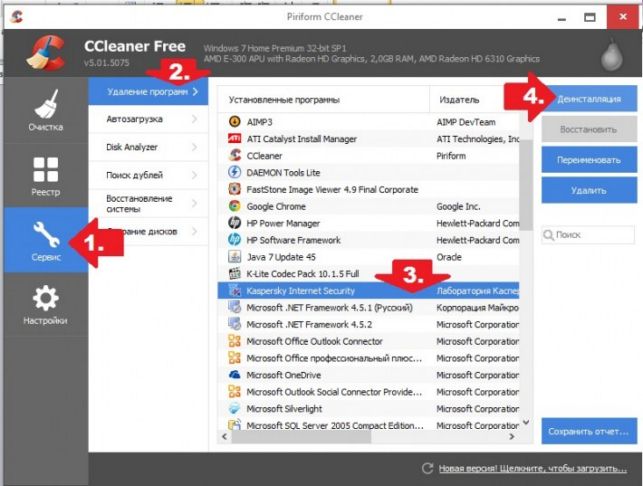Click the Автозагрузка chevron arrow
This screenshot has width=643, height=486.
tap(195, 119)
